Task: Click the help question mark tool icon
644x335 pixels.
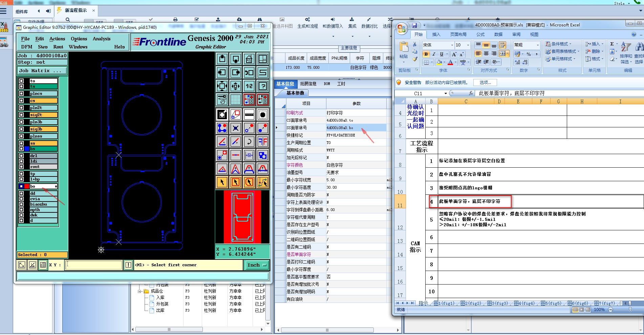Action: click(263, 86)
